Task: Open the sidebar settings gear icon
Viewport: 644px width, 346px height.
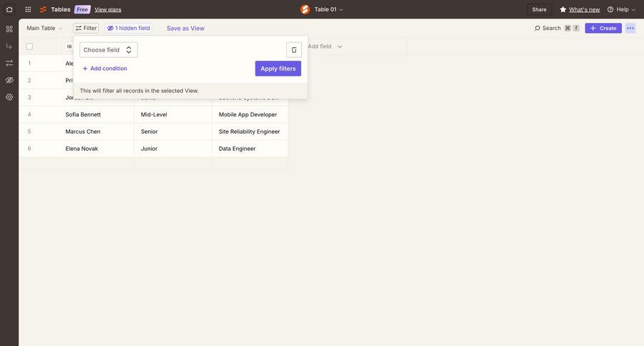Action: pos(9,97)
